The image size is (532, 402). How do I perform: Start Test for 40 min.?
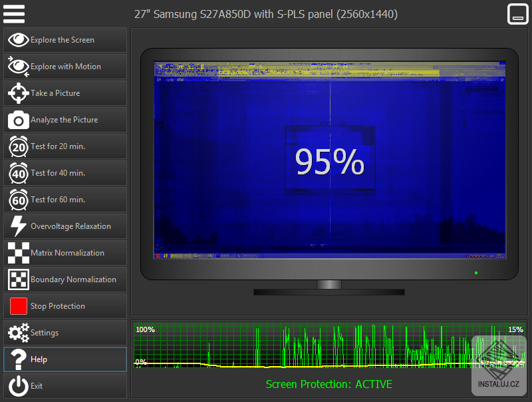pos(58,173)
